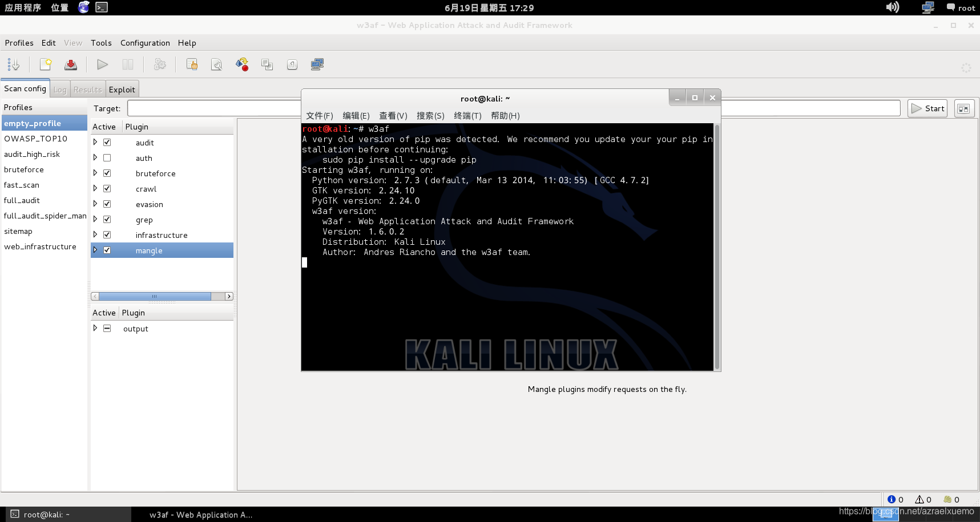Enable the auth plugin checkbox
The image size is (980, 522).
point(106,157)
